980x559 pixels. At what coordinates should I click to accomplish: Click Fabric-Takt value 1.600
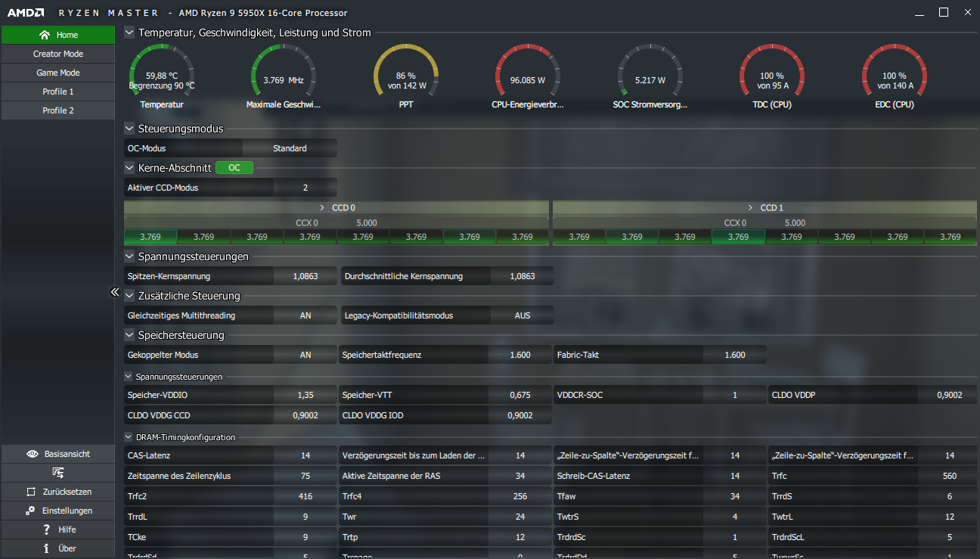[x=735, y=355]
